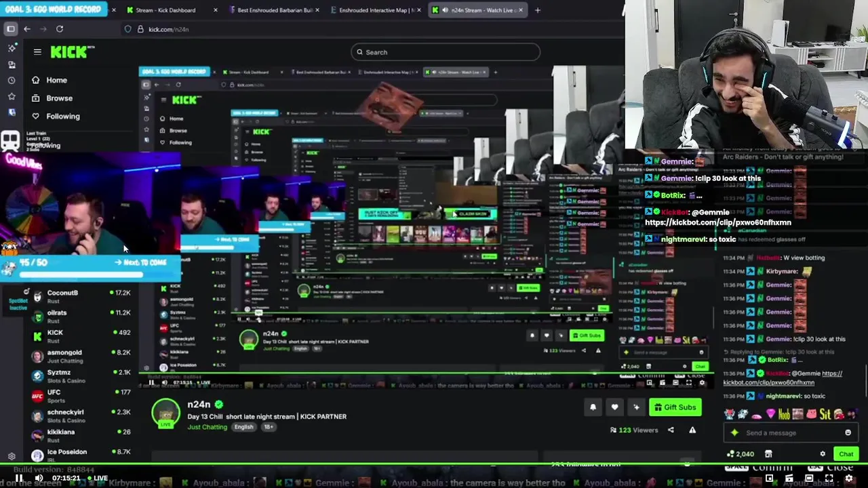Click the 18+ tag

tap(268, 427)
